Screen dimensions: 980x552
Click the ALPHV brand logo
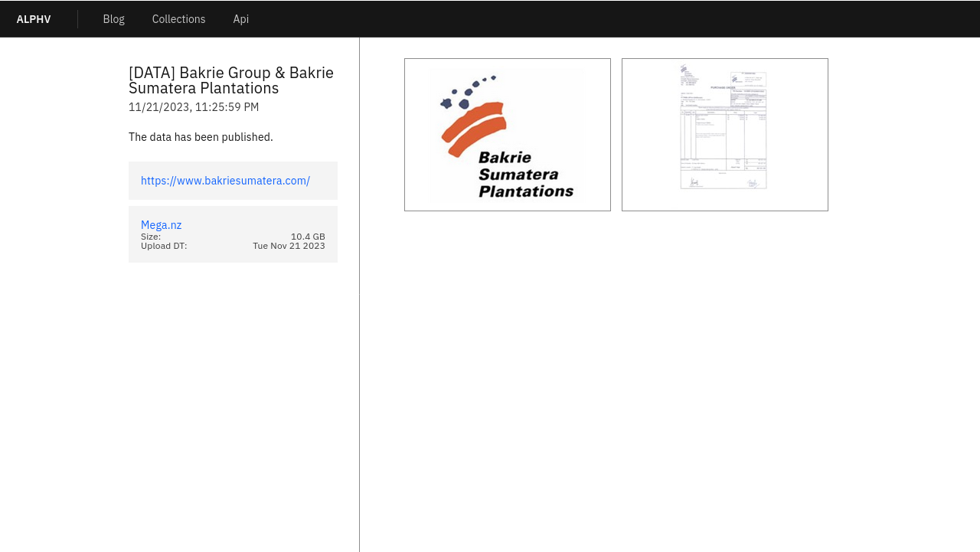coord(34,19)
